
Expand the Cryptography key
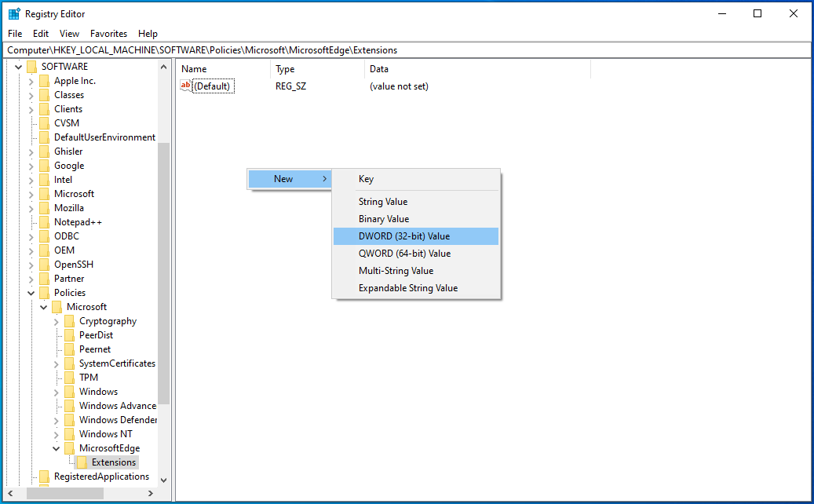[x=55, y=320]
